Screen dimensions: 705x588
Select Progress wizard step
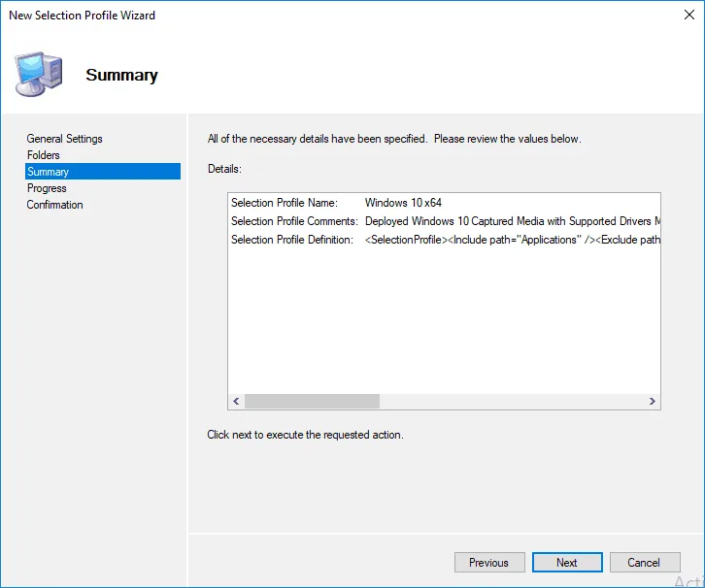47,188
